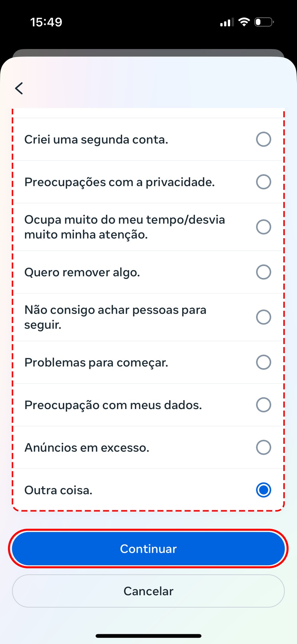Choose the 'Preocupações com a privacidade' radio option
This screenshot has width=297, height=644.
coord(263,182)
